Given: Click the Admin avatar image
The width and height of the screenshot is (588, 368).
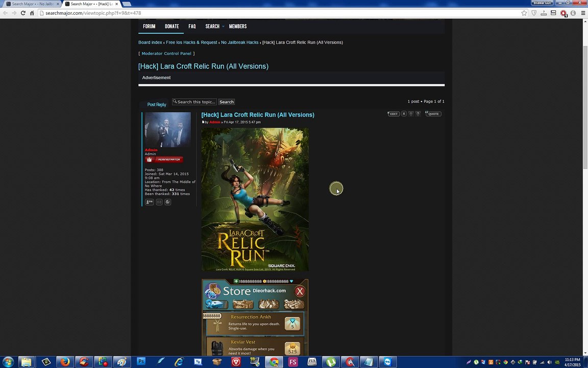Looking at the screenshot, I should pyautogui.click(x=167, y=129).
